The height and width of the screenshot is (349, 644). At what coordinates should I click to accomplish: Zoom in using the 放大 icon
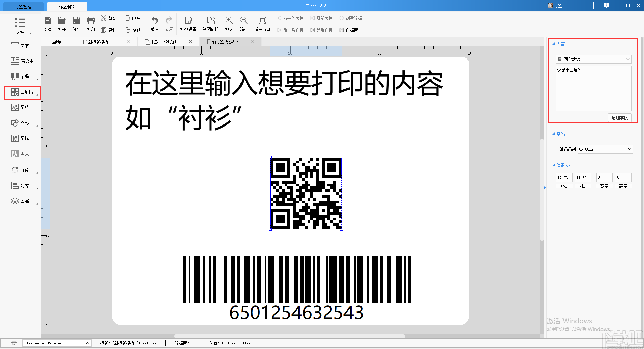[x=229, y=23]
